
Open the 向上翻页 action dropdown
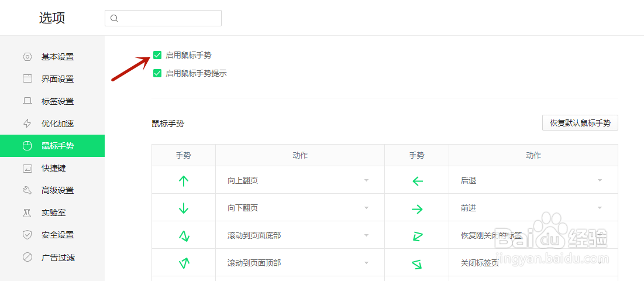(299, 180)
